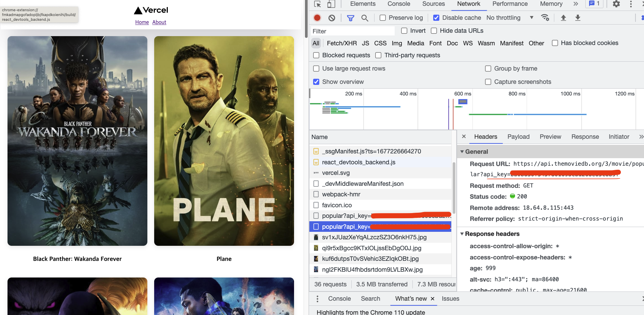Open DevTools settings gear icon
Screen dimensions: 644x315
point(616,4)
